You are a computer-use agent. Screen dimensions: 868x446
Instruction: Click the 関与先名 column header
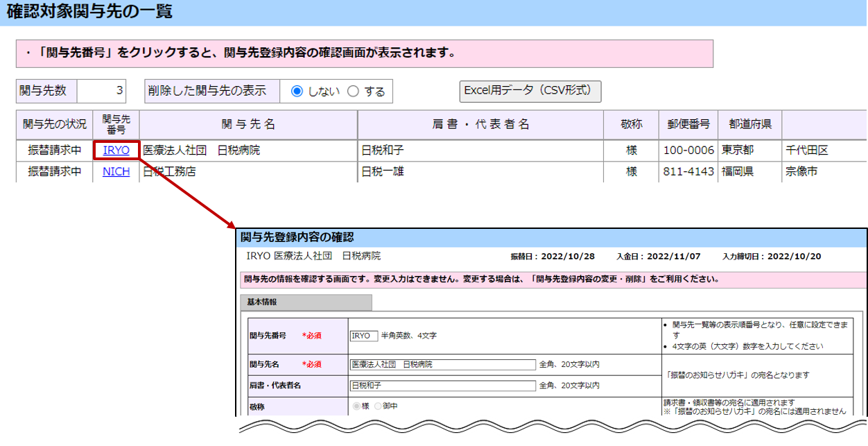[x=248, y=124]
